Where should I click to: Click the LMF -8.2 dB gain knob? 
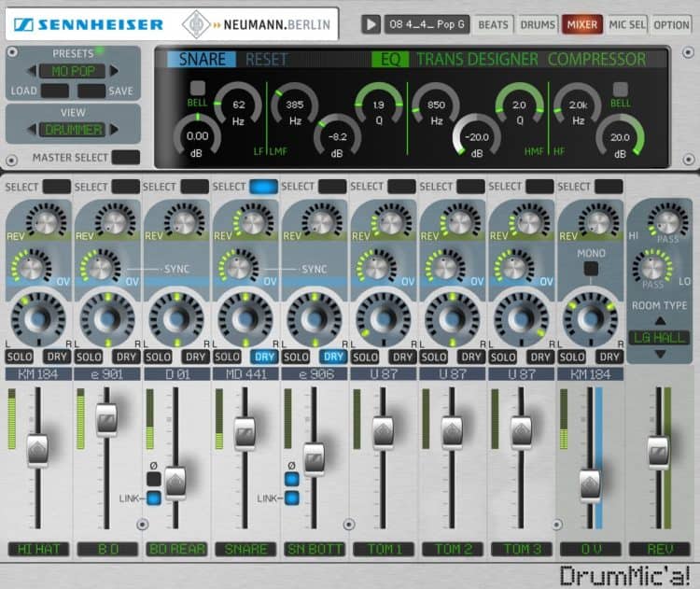(x=338, y=136)
